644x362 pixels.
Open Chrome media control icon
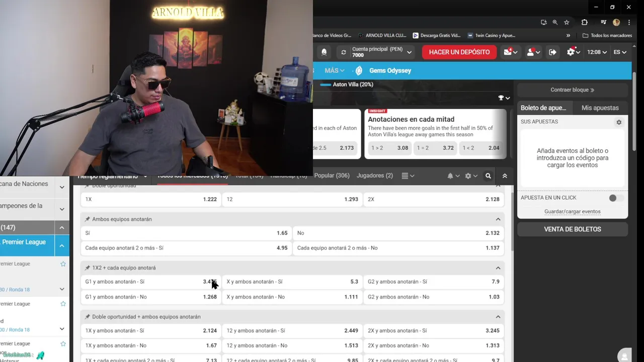(x=603, y=22)
